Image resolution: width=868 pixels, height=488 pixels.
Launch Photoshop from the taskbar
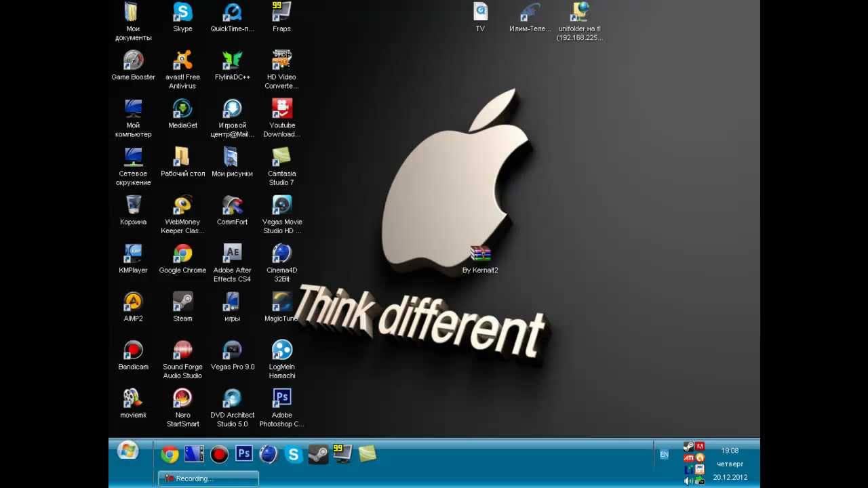[244, 453]
